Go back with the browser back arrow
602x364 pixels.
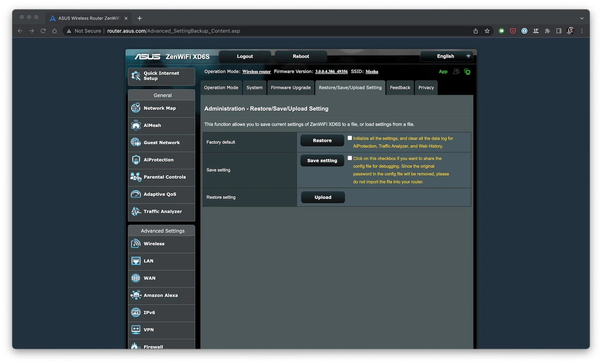pyautogui.click(x=20, y=31)
